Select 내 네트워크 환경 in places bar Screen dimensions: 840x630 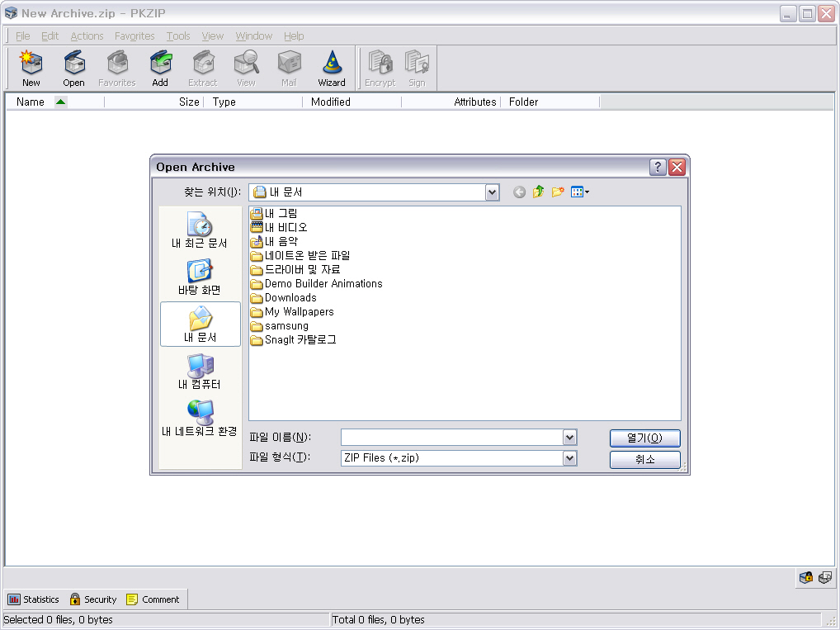tap(200, 419)
